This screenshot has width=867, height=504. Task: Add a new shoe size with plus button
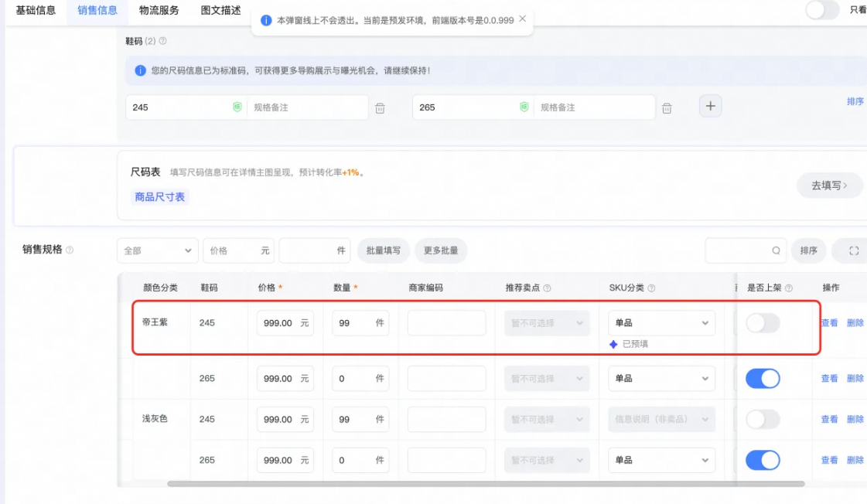point(711,106)
